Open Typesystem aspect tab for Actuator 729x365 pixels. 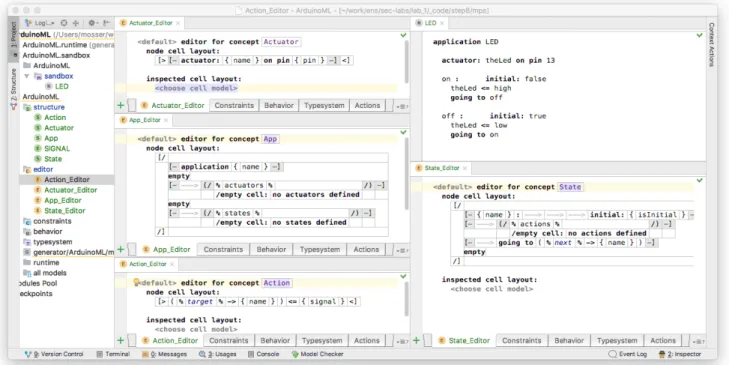[x=324, y=106]
